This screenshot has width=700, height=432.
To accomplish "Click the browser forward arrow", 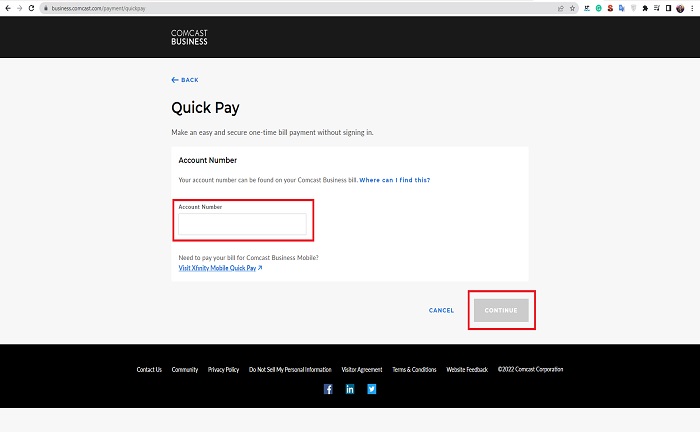I will (20, 8).
